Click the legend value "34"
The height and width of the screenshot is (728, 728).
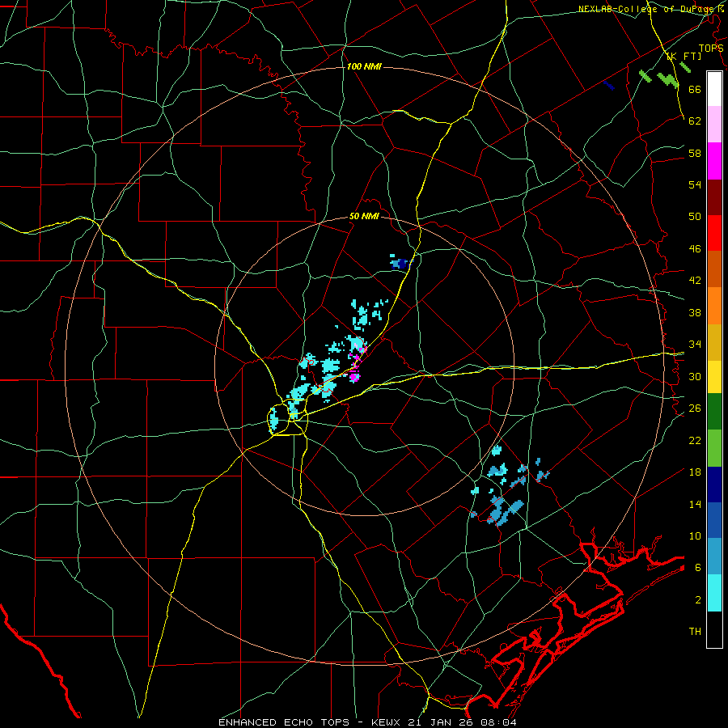[x=695, y=344]
